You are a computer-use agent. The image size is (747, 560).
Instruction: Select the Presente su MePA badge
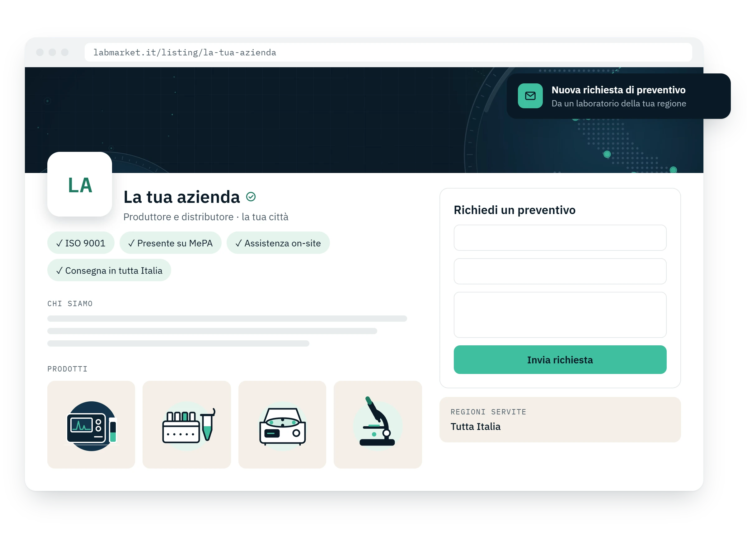170,243
